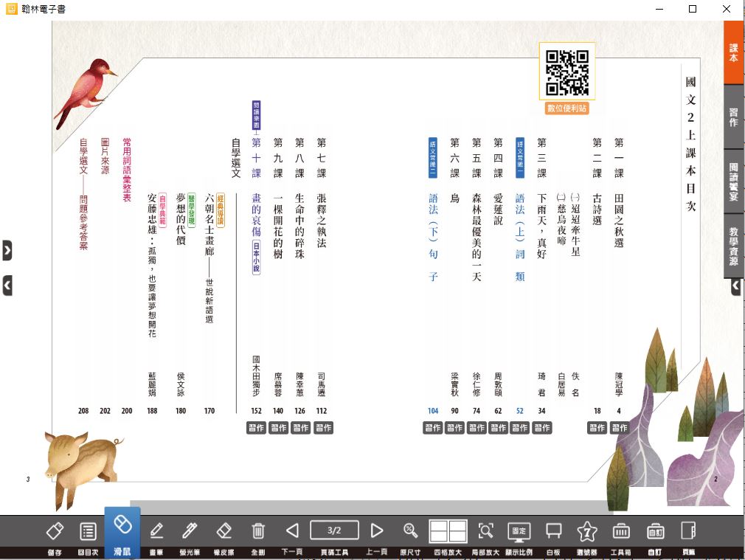Open lesson title 愛蓮說
This screenshot has height=560, width=745.
click(498, 209)
